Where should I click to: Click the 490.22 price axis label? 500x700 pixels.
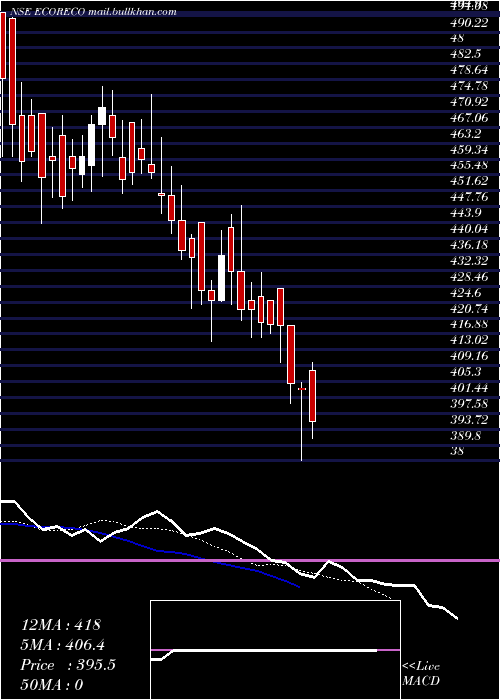(469, 23)
